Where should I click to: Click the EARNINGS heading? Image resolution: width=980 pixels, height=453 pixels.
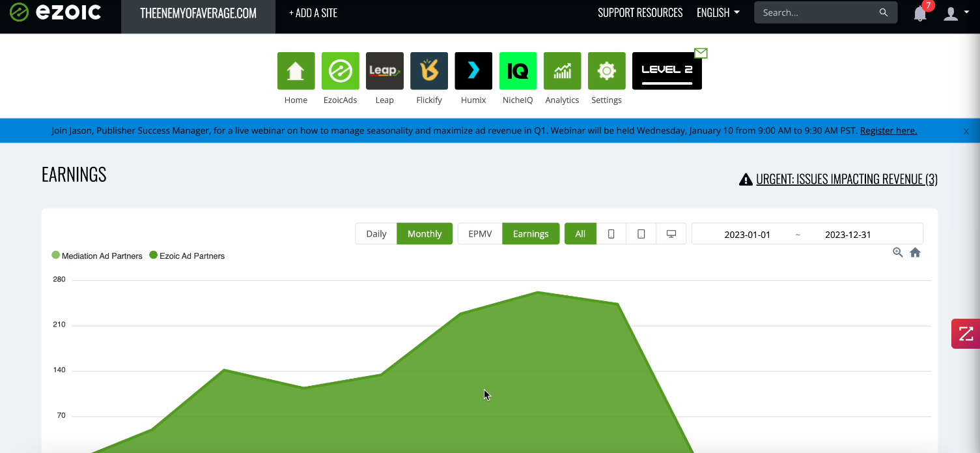(x=74, y=175)
